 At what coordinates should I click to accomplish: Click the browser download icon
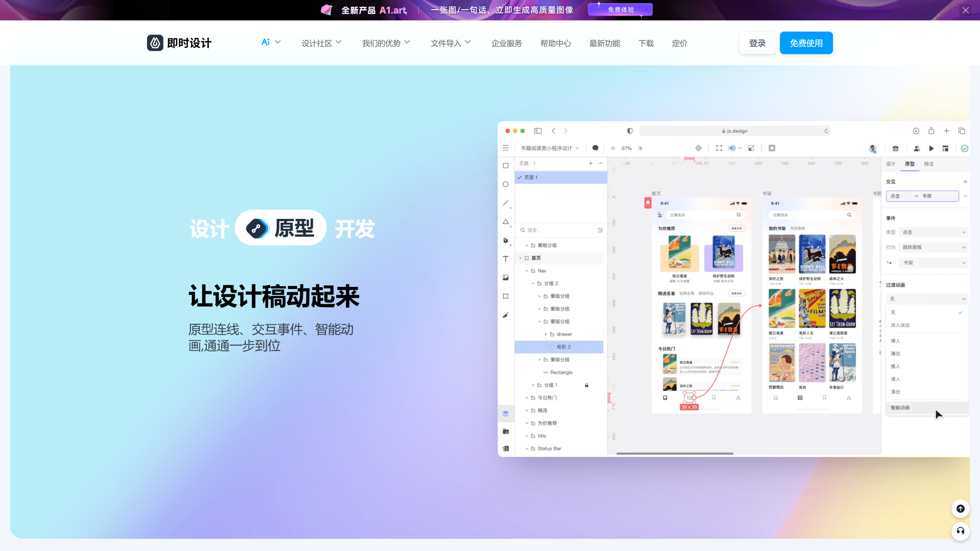coord(916,131)
